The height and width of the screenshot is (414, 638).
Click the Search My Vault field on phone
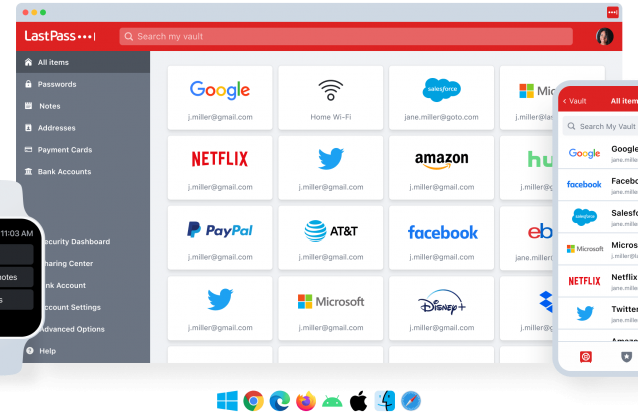coord(601,126)
